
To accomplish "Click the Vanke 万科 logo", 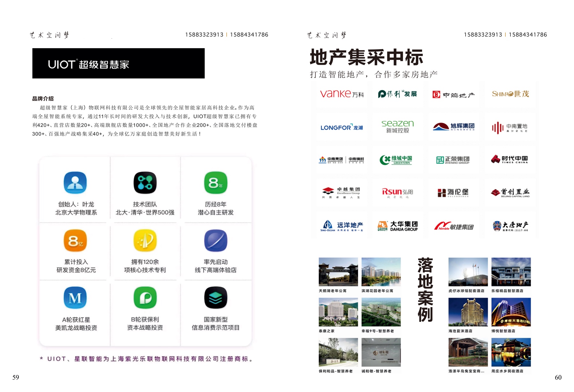I will [342, 94].
